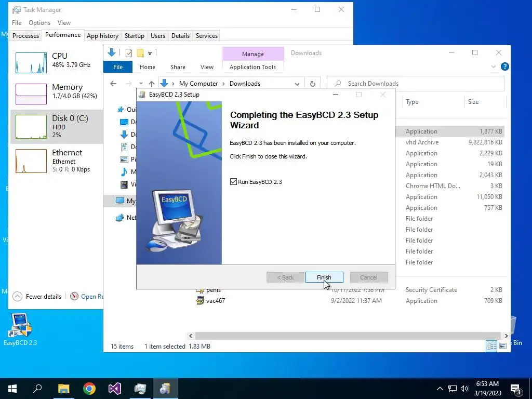Click horizontal scrollbar right arrow
Viewport: 532px width, 399px height.
[x=506, y=336]
